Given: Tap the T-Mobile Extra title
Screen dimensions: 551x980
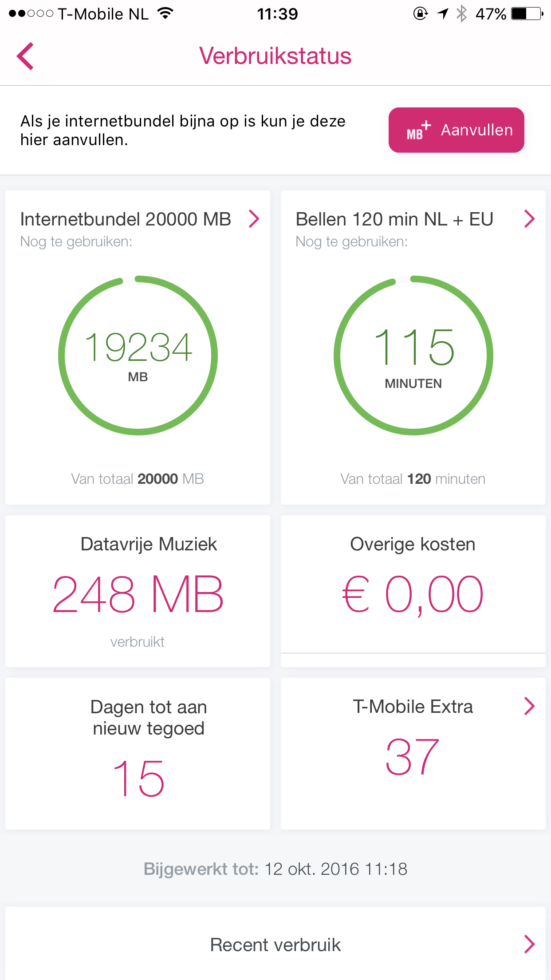Looking at the screenshot, I should pyautogui.click(x=413, y=707).
